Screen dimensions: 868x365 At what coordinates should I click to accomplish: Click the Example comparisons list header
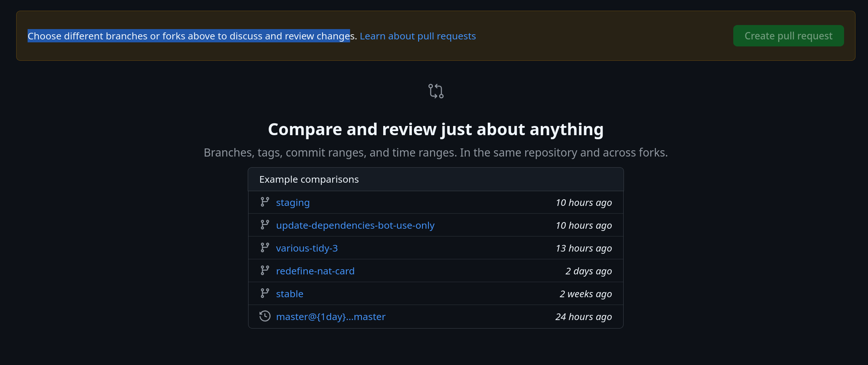pyautogui.click(x=309, y=179)
